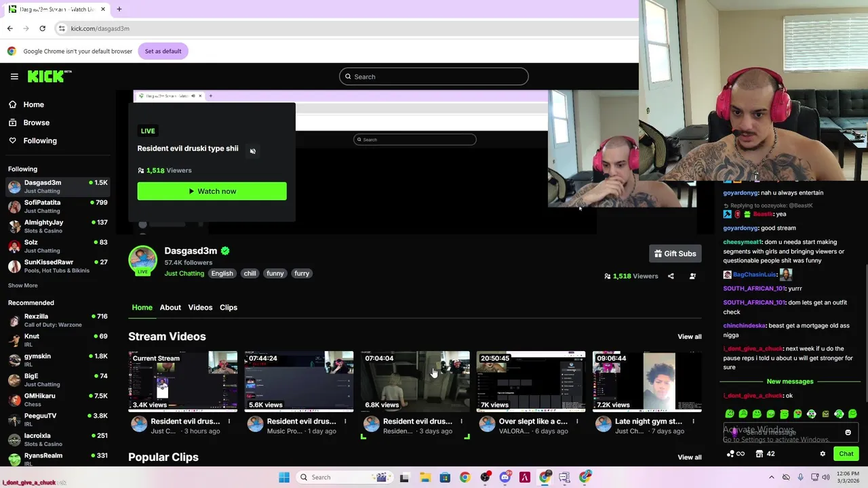Open options menu for 1 day ago video
This screenshot has height=488, width=868.
(344, 422)
